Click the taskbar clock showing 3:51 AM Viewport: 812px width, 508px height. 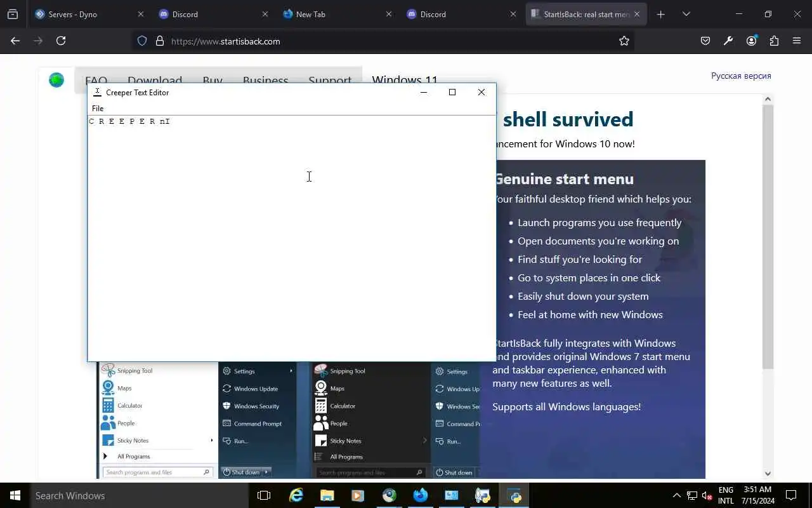click(x=757, y=495)
